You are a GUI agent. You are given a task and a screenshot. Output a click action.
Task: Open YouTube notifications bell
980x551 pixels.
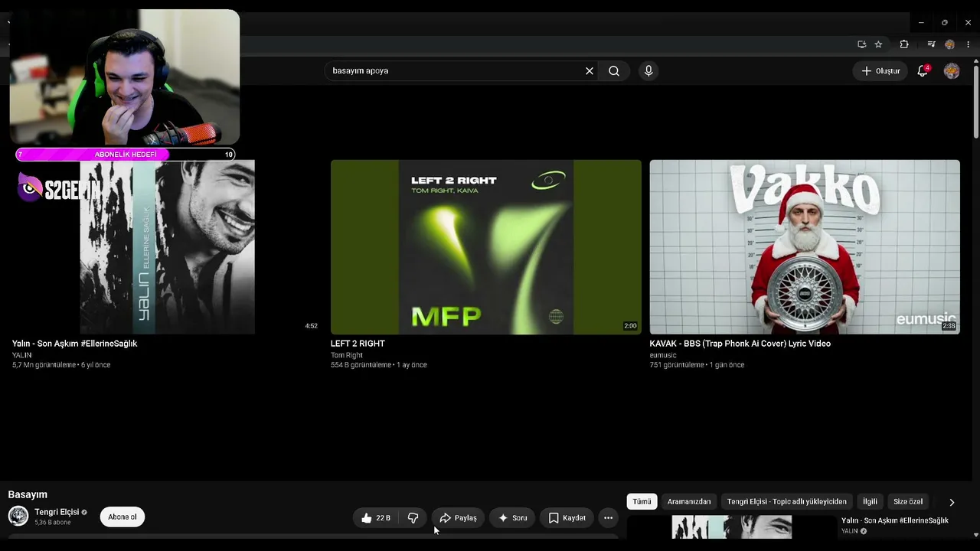click(923, 70)
